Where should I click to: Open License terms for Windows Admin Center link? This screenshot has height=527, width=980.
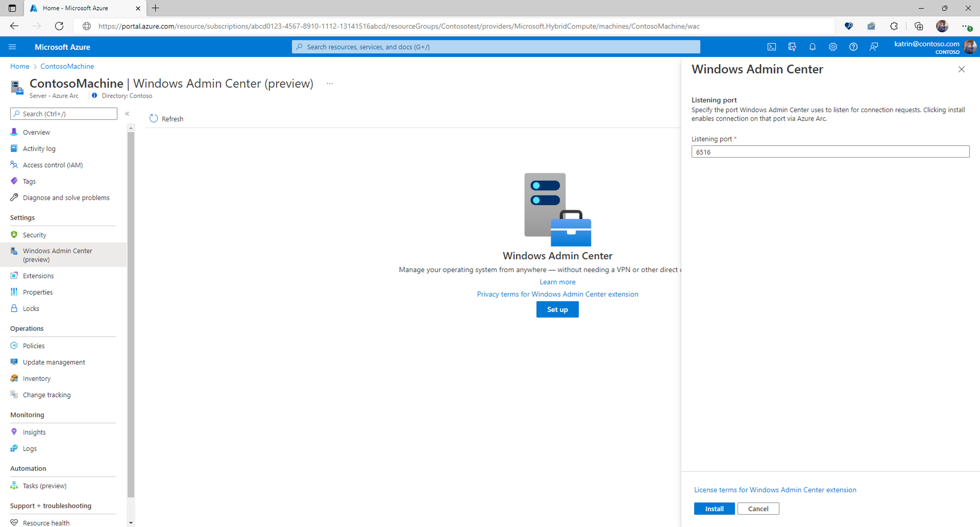point(775,490)
